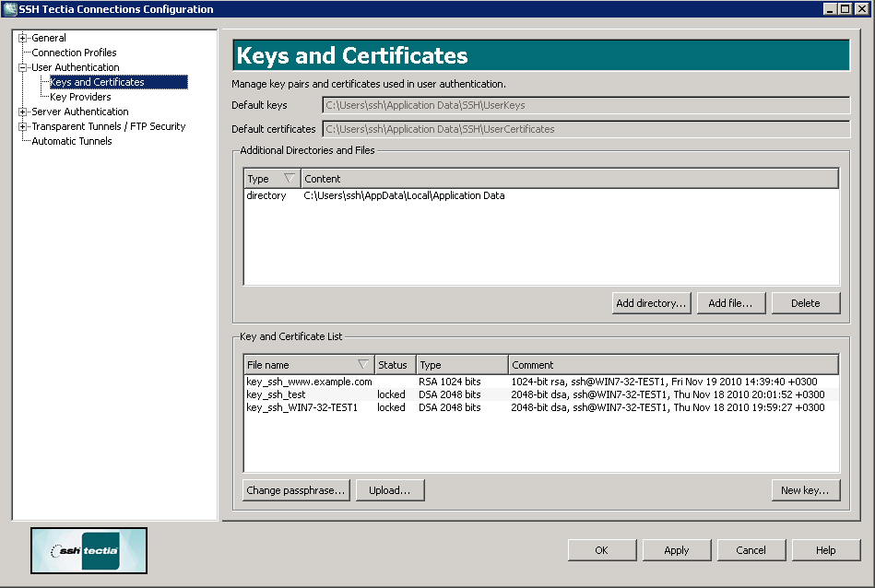The image size is (875, 588).
Task: Expand the Transparent Tunnels / FTP Security node
Action: point(20,126)
